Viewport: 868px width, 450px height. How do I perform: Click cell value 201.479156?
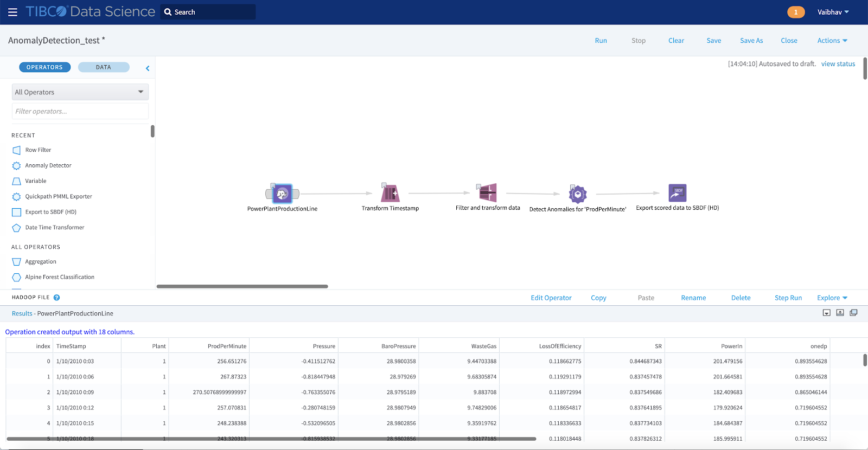(727, 361)
